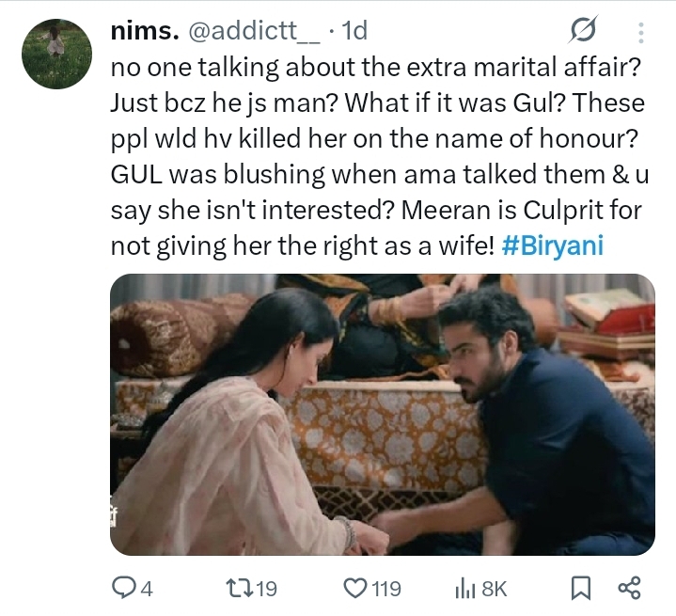This screenshot has width=676, height=616.
Task: Click the "1d" timestamp
Action: point(355,31)
